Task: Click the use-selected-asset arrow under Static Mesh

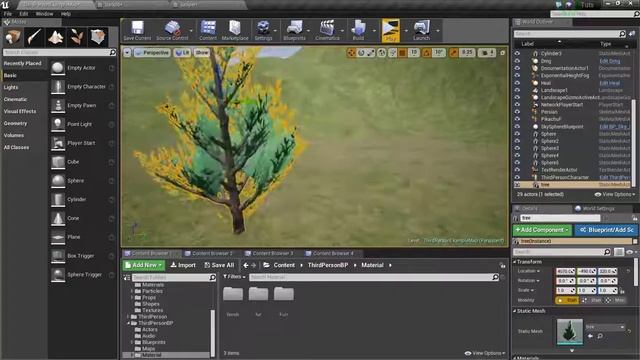Action: pos(590,336)
